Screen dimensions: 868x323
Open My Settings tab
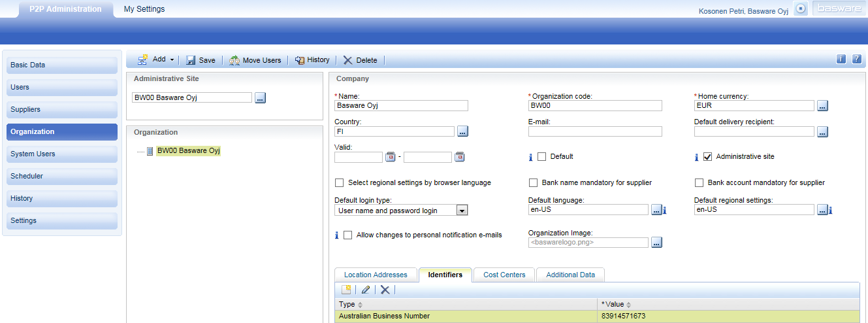click(144, 9)
